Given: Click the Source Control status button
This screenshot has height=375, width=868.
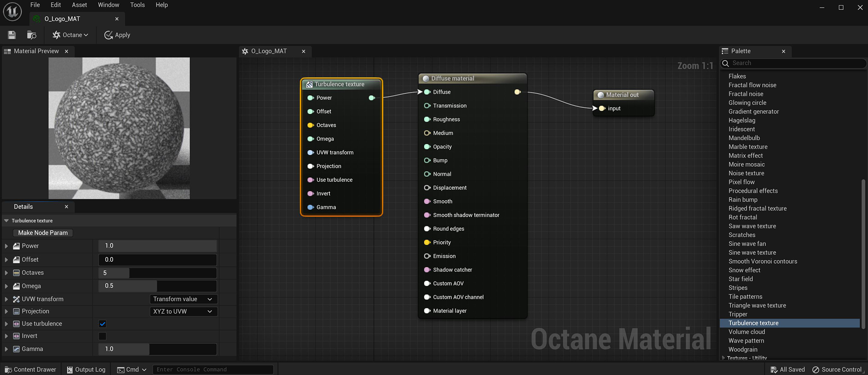Looking at the screenshot, I should [837, 370].
